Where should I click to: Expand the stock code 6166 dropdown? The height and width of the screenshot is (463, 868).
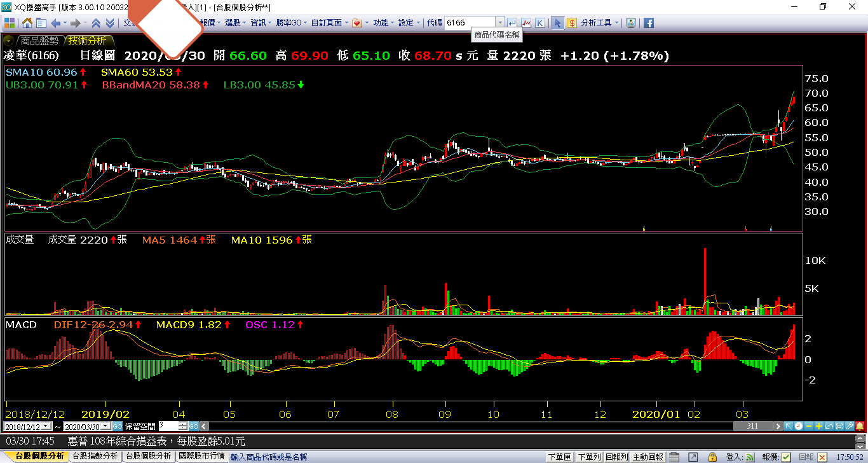499,23
